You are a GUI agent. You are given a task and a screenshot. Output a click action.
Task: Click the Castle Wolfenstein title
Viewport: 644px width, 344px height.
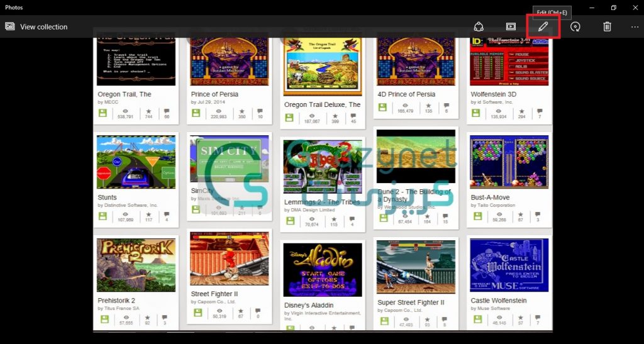pyautogui.click(x=499, y=301)
